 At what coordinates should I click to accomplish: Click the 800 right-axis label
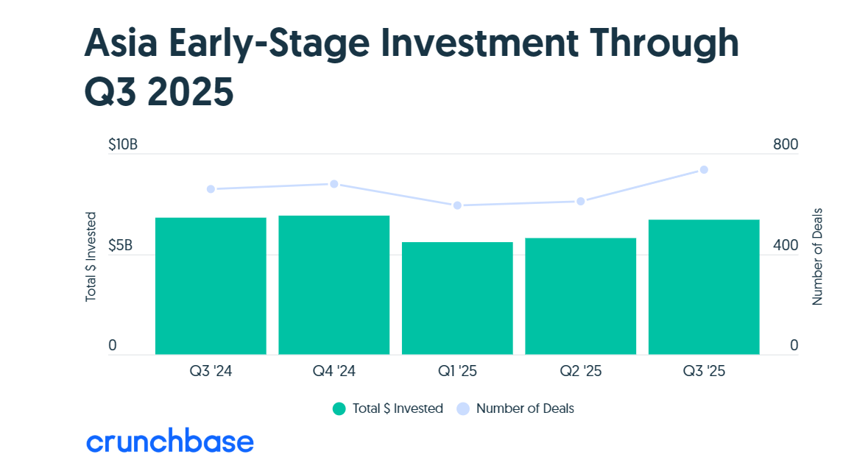coord(785,145)
